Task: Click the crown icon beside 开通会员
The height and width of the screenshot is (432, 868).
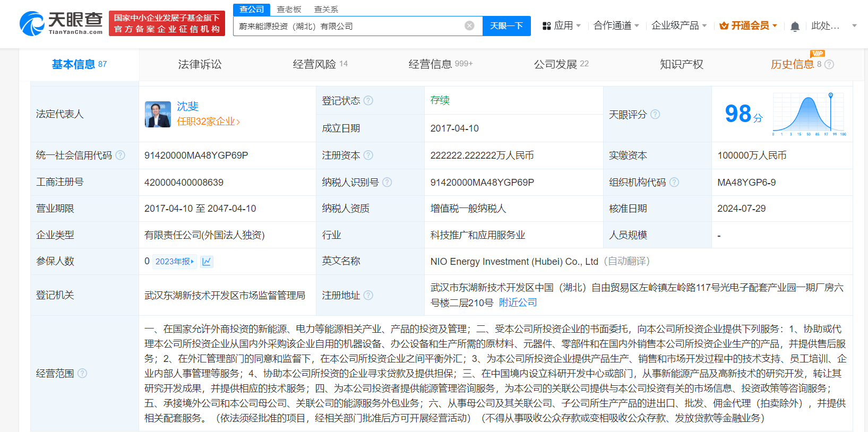Action: 724,25
